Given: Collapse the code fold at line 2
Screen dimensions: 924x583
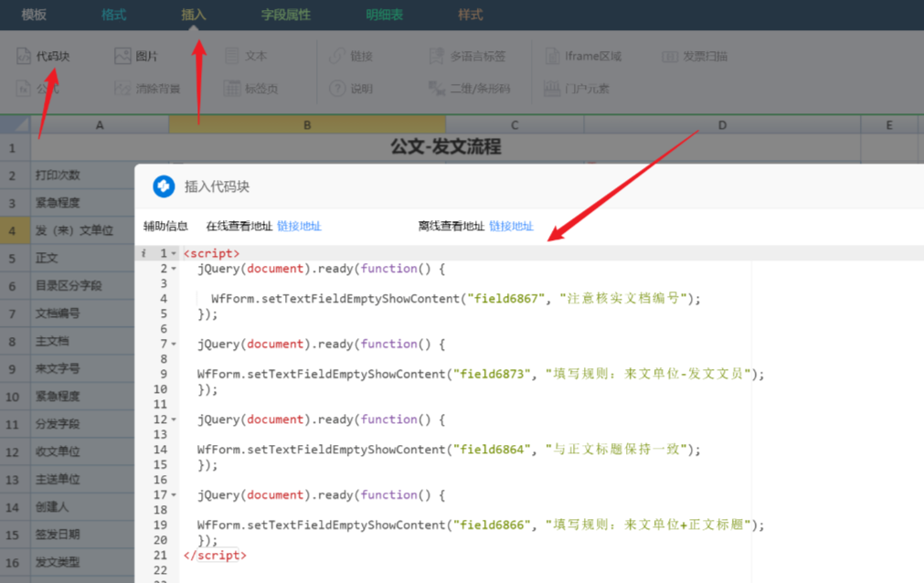Looking at the screenshot, I should pos(174,269).
